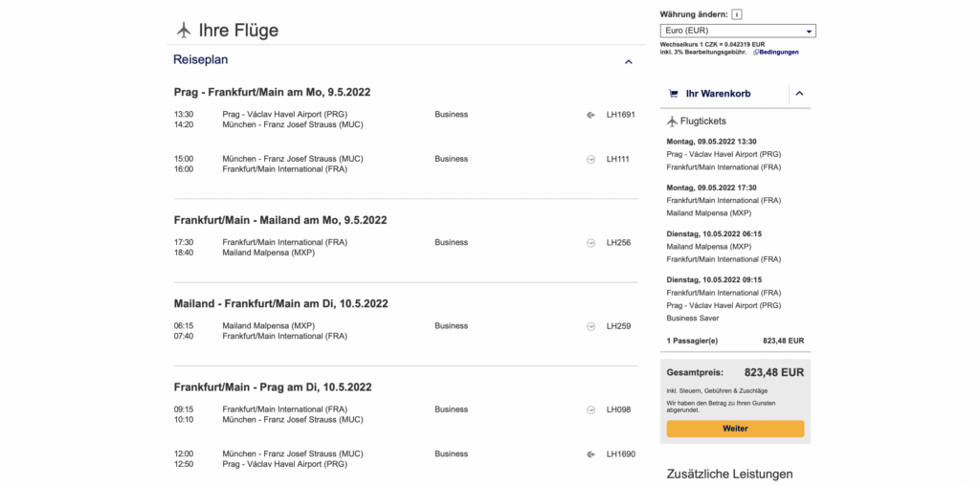This screenshot has height=486, width=980.
Task: Click the Lufthansa logo icon beside LH098
Action: pos(590,409)
